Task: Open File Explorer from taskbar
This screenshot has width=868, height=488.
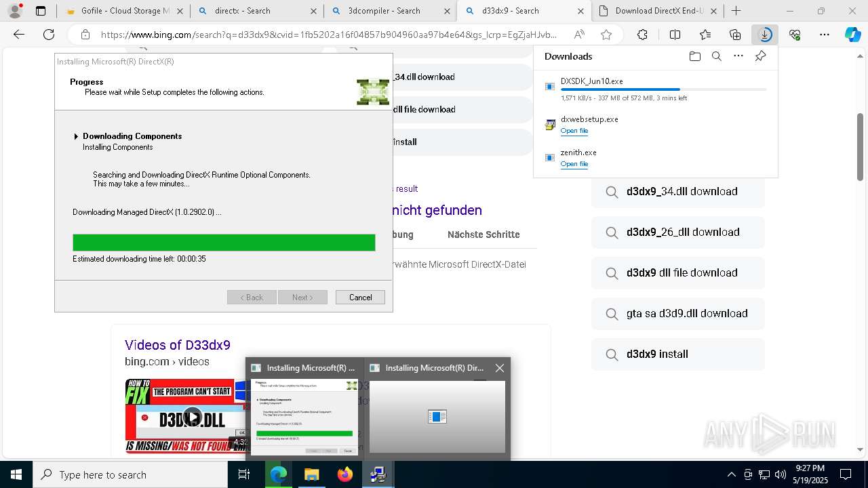Action: [311, 474]
